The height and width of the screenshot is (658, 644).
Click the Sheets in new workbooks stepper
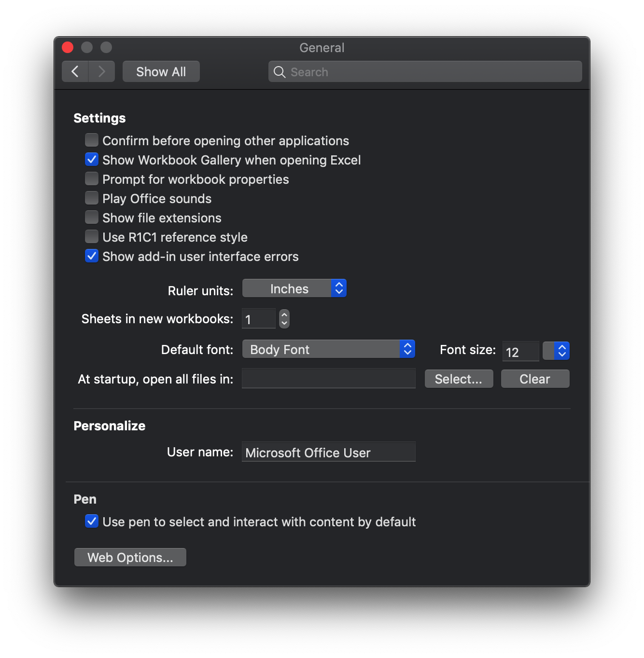coord(284,319)
